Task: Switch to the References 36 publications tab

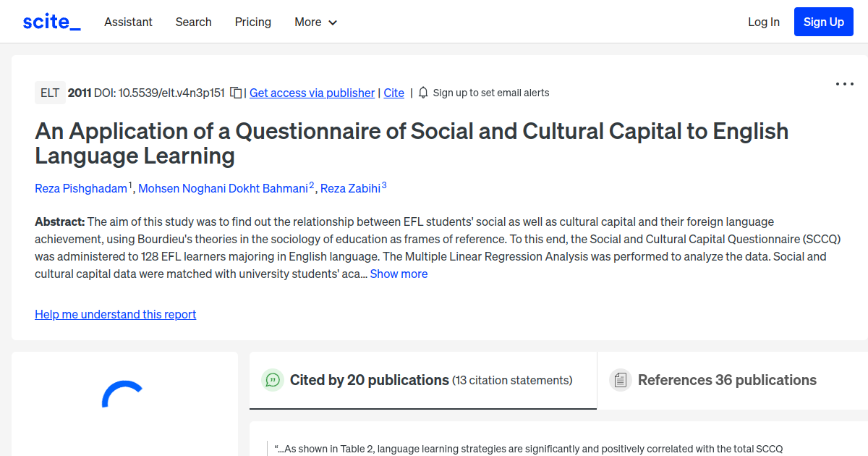Action: point(727,379)
